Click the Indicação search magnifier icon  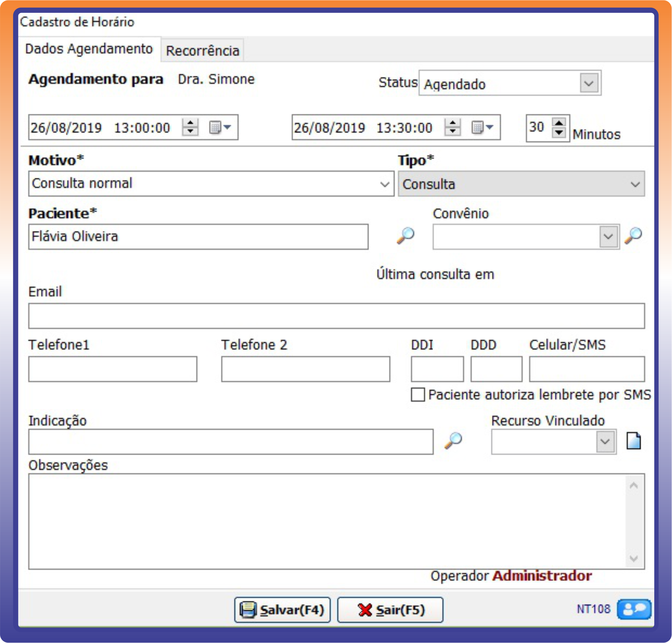(x=453, y=441)
